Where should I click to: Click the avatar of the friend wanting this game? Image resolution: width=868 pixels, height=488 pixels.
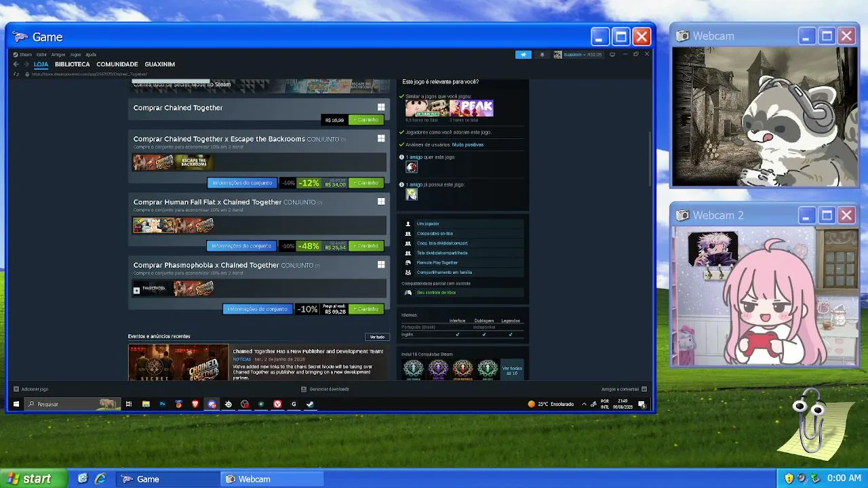click(412, 167)
